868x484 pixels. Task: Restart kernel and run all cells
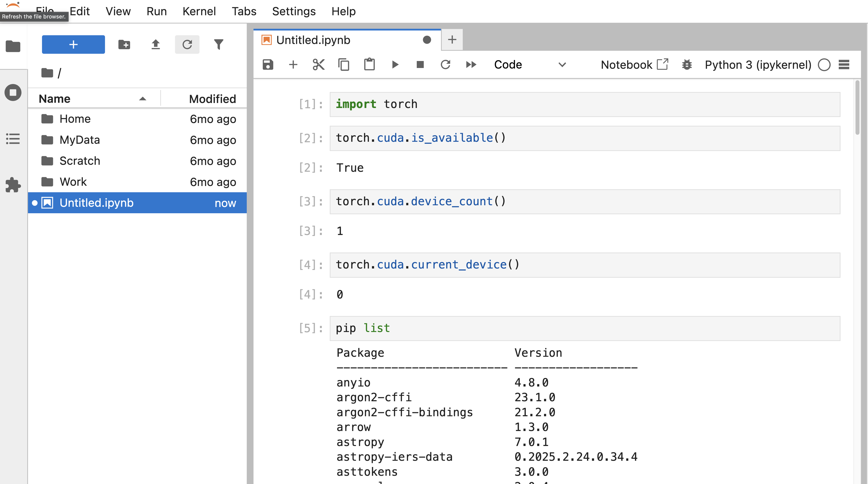tap(471, 64)
